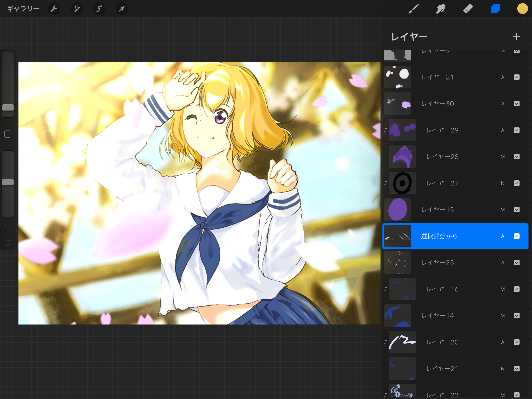Close the Layers panel icon
The image size is (532, 399).
coord(495,9)
